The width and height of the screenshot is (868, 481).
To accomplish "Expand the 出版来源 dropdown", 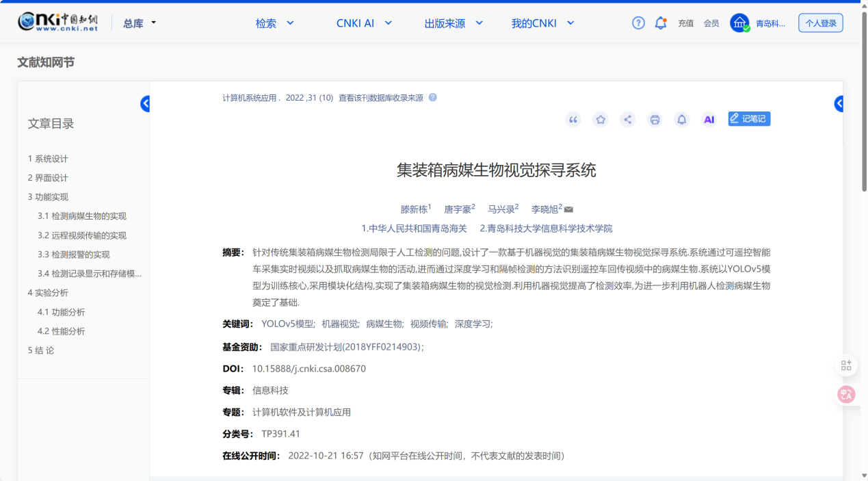I will [x=453, y=23].
